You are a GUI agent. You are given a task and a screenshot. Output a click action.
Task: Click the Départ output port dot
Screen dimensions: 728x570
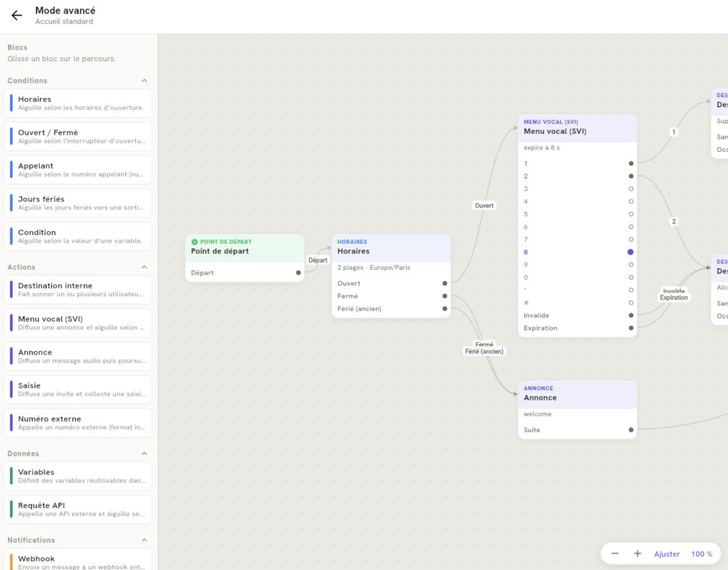298,273
